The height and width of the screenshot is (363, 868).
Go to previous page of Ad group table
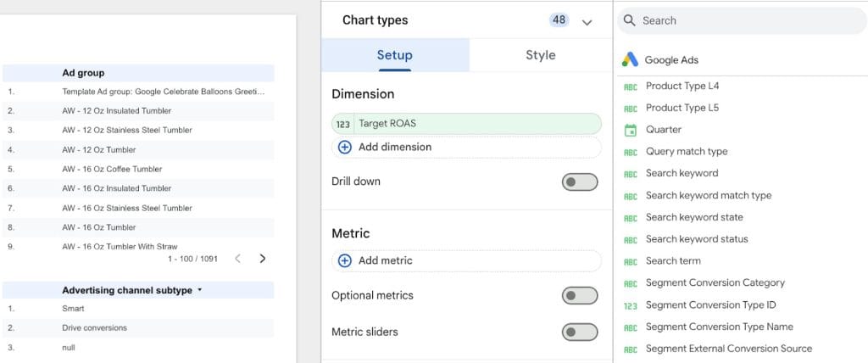tap(237, 259)
